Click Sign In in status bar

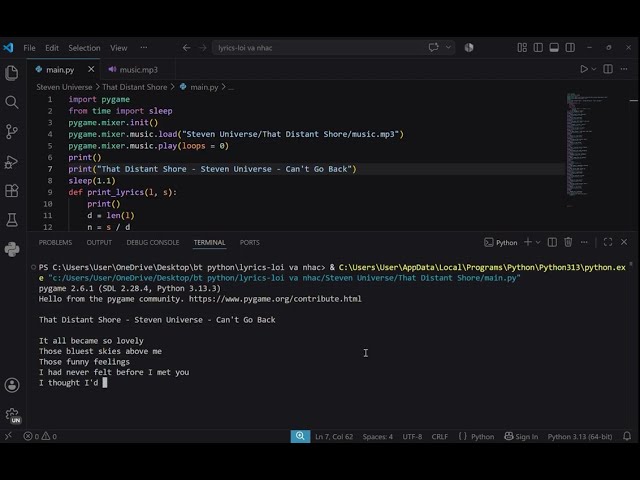[521, 437]
